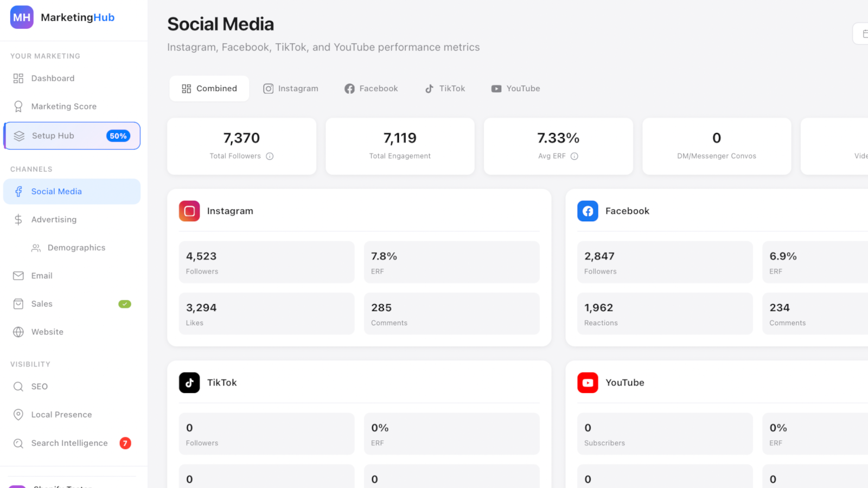This screenshot has height=488, width=868.
Task: Open Website section via globe icon
Action: click(19, 332)
